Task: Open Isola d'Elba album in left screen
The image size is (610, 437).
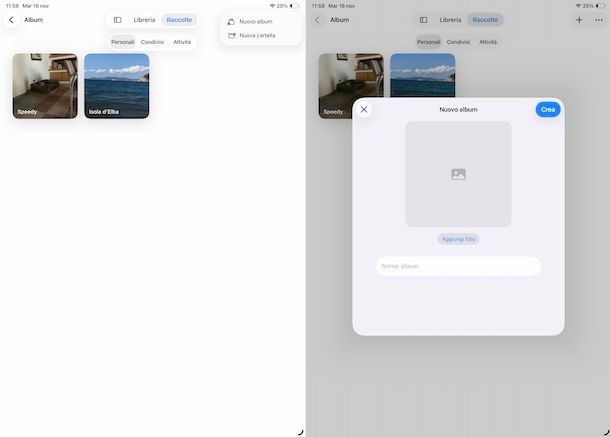Action: pos(117,86)
